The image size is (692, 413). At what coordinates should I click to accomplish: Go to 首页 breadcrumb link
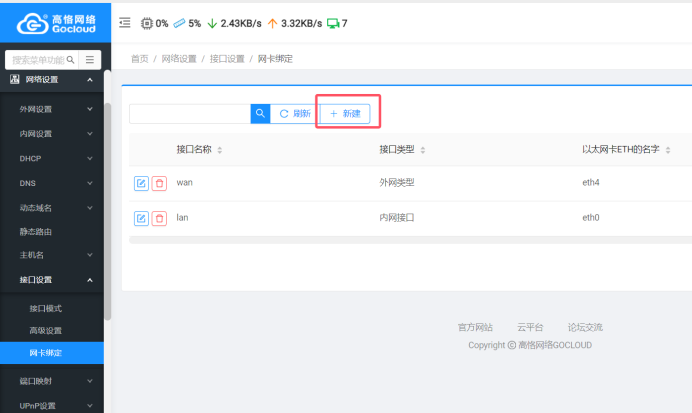[139, 59]
